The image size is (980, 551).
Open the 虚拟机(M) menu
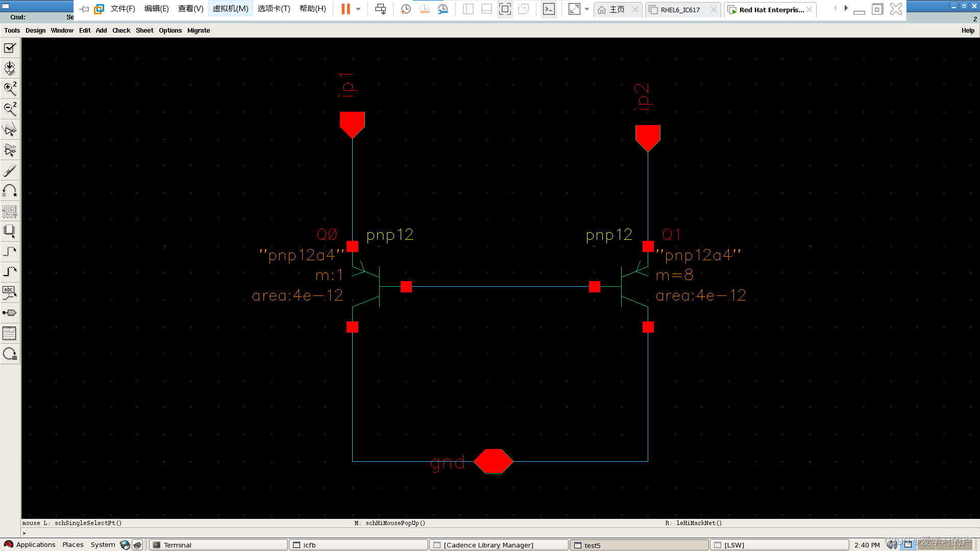tap(230, 9)
